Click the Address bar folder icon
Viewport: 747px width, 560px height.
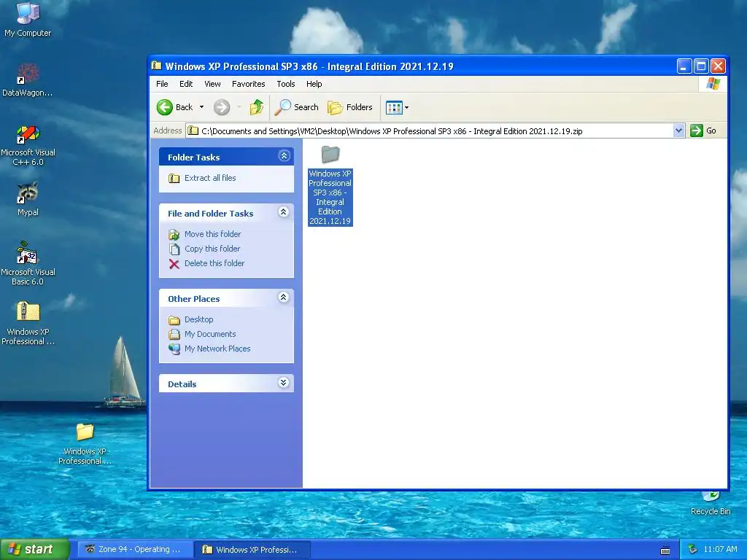coord(193,131)
